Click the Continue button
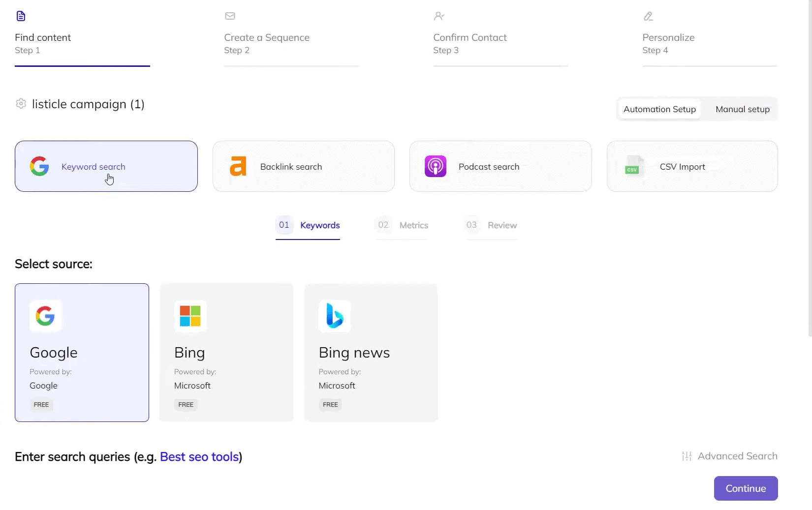Image resolution: width=812 pixels, height=510 pixels. (x=746, y=488)
